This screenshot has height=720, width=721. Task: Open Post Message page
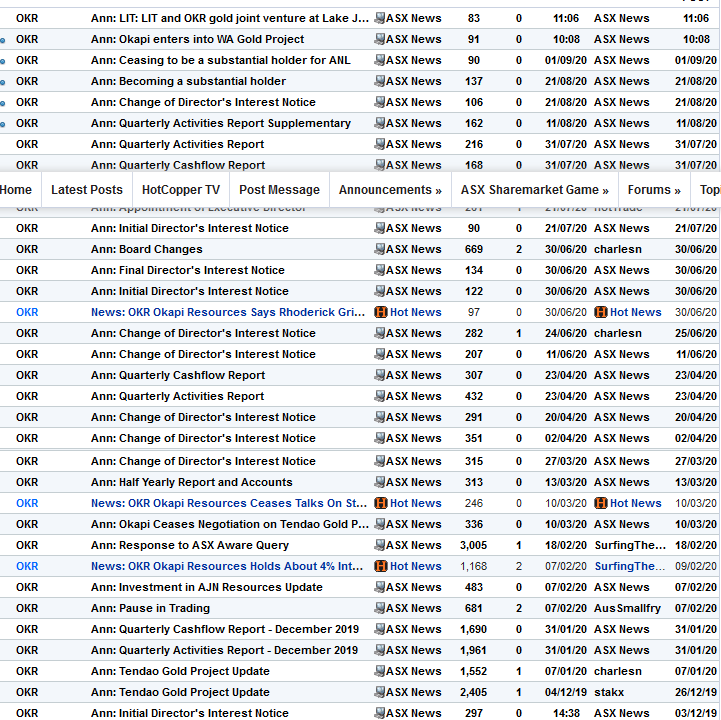[279, 190]
